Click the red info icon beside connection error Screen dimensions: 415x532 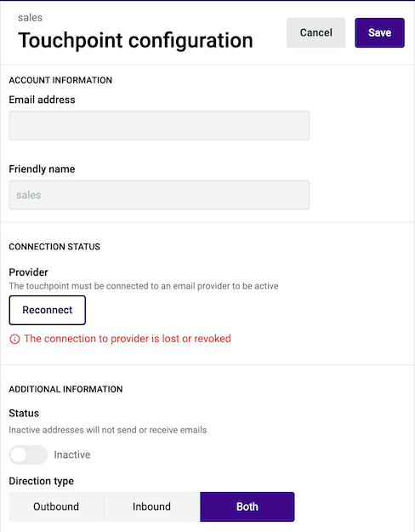14,339
